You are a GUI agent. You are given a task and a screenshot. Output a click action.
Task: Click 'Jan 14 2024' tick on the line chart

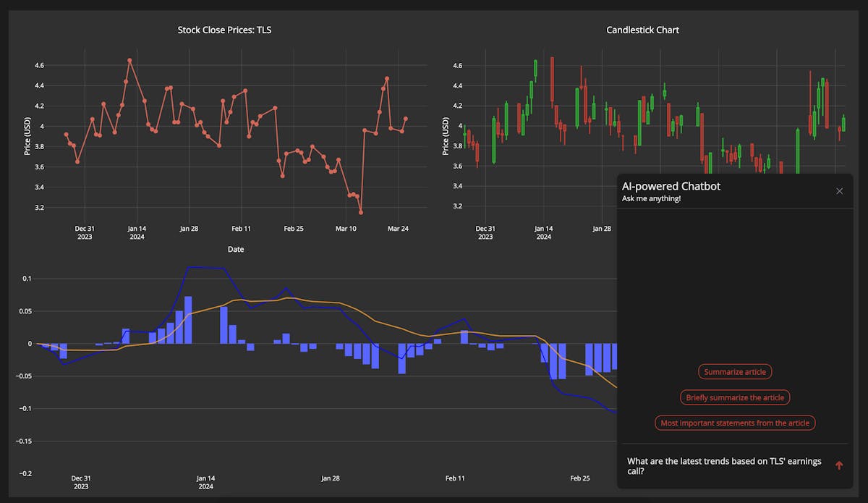click(137, 232)
